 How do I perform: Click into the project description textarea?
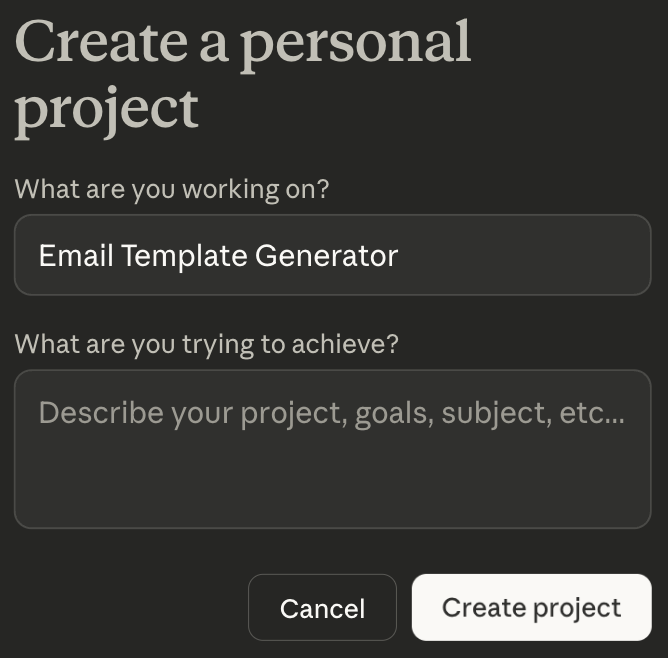coord(332,449)
